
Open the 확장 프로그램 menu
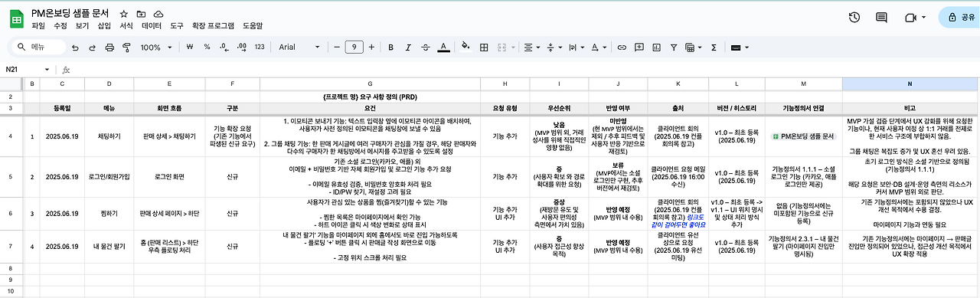pos(213,25)
